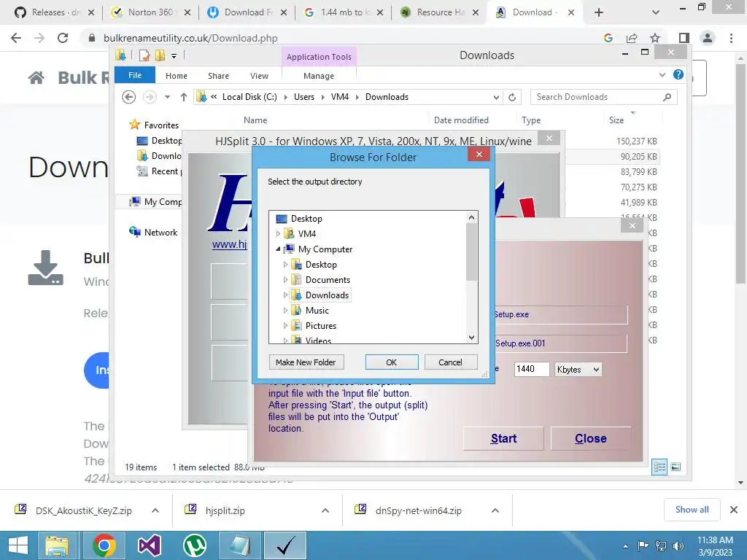This screenshot has height=560, width=747.
Task: Click Explorer up-one-level arrow
Action: click(183, 97)
